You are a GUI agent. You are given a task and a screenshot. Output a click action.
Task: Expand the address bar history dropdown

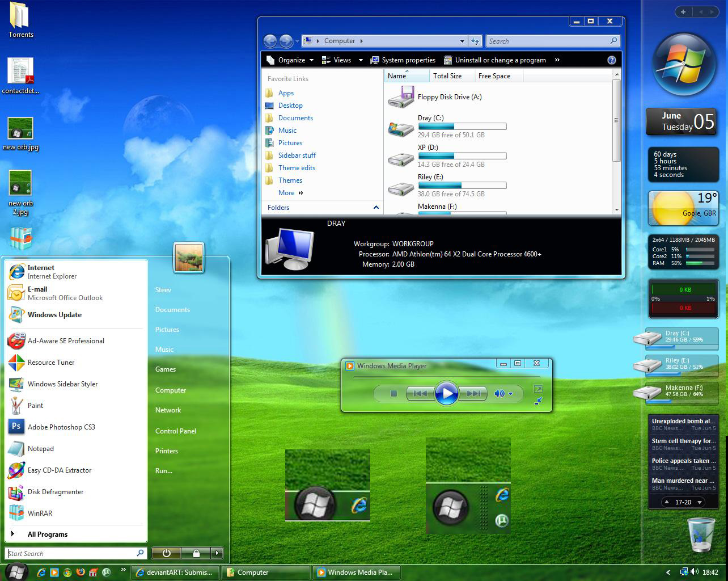(x=463, y=41)
